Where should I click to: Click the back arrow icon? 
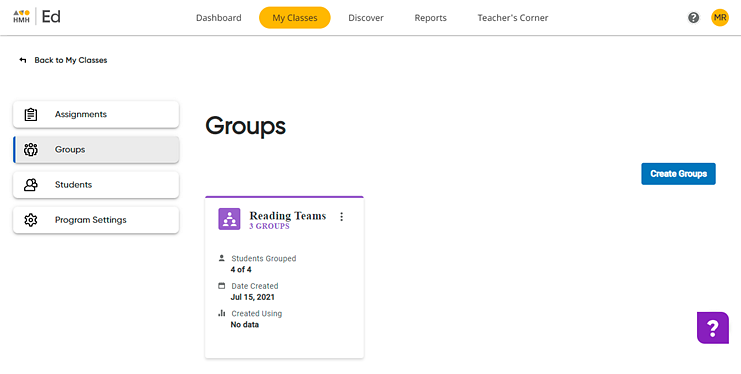(23, 60)
